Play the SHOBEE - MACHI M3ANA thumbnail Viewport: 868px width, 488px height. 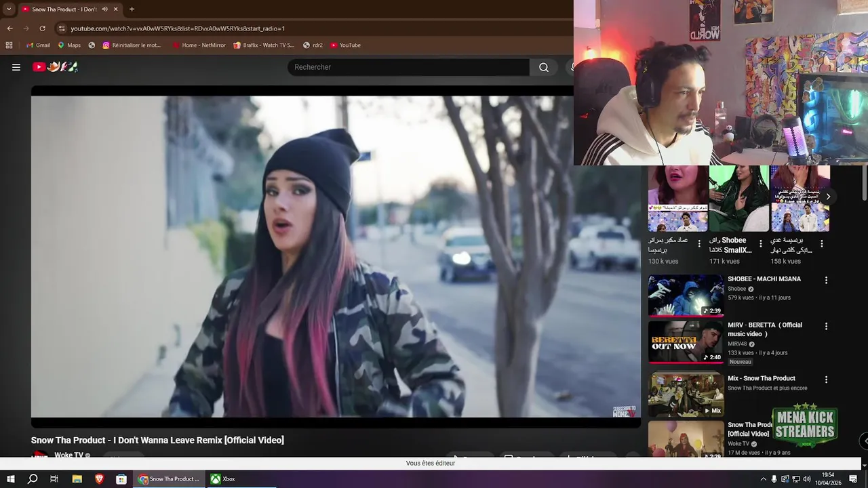point(686,296)
